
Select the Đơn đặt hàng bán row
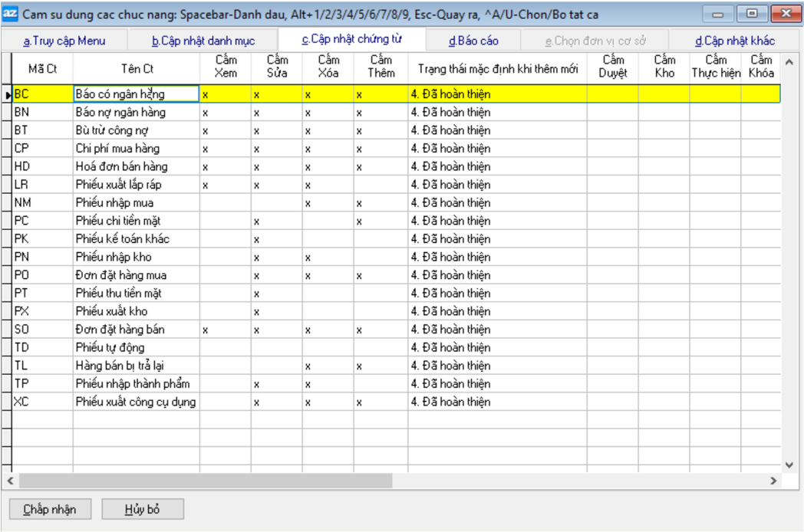[x=135, y=330]
